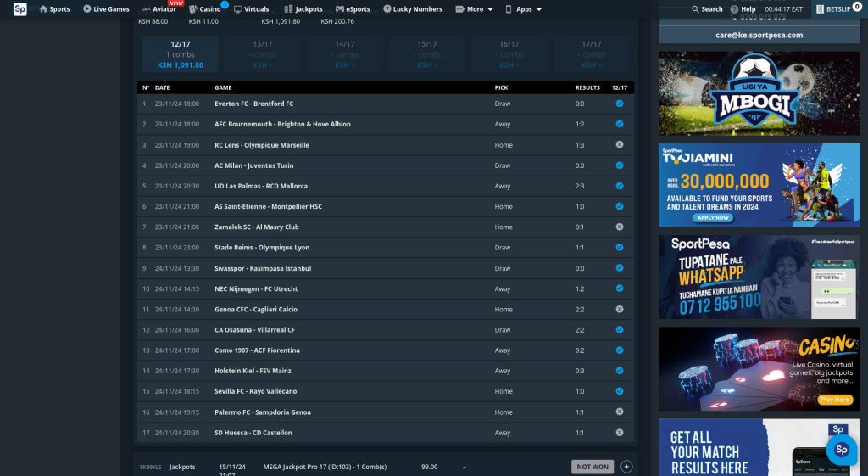Open the Help link

[743, 8]
